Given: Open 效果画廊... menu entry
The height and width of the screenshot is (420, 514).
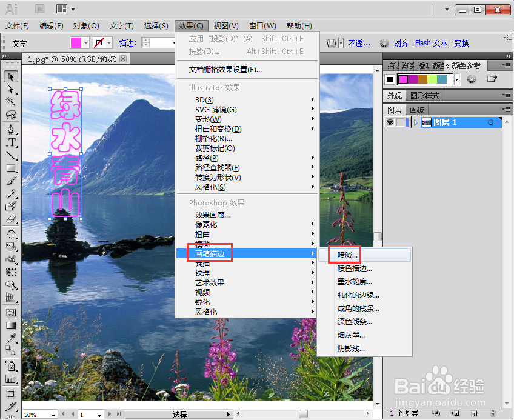Looking at the screenshot, I should point(247,215).
